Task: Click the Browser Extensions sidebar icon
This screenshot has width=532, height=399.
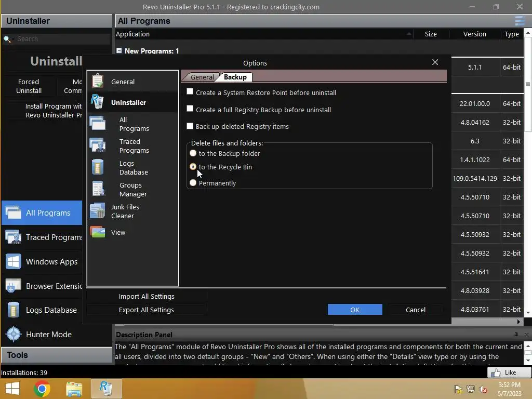Action: pyautogui.click(x=14, y=286)
